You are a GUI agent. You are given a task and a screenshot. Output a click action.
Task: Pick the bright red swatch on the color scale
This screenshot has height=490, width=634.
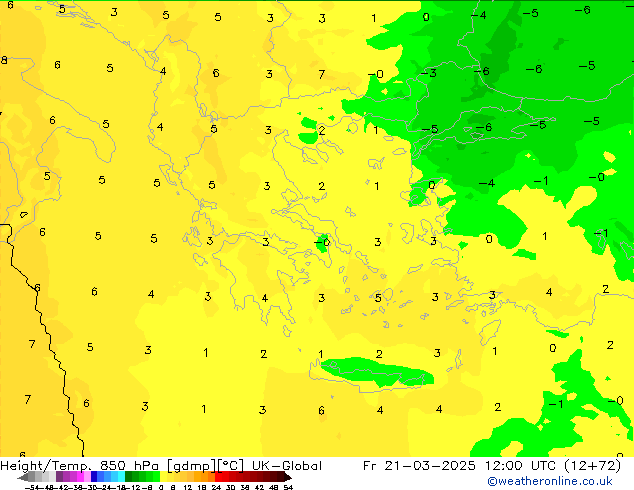218,477
